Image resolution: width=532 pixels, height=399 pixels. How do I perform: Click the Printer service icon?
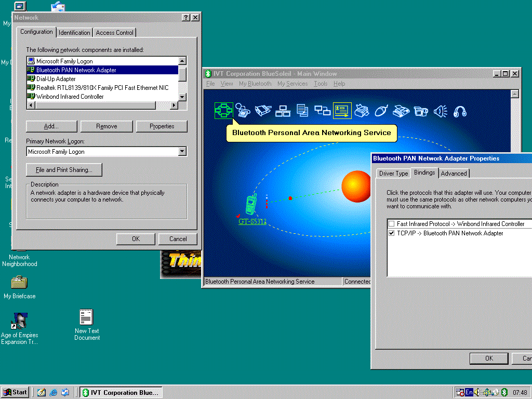[362, 111]
